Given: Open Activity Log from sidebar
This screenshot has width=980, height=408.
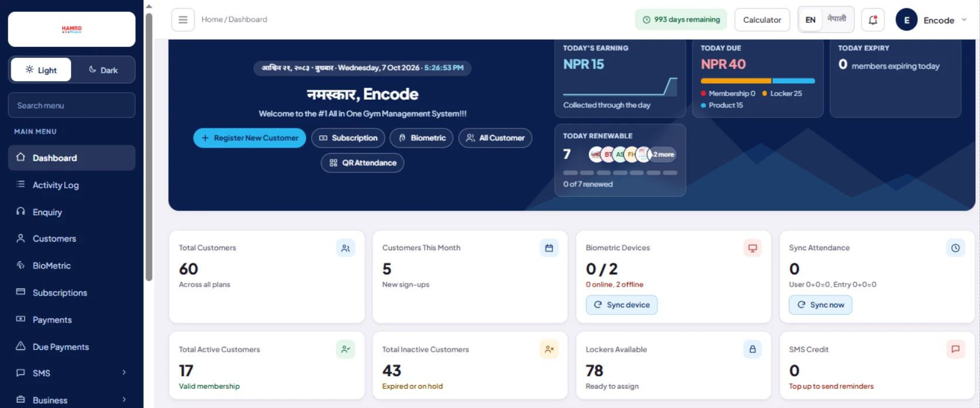Looking at the screenshot, I should click(x=72, y=185).
